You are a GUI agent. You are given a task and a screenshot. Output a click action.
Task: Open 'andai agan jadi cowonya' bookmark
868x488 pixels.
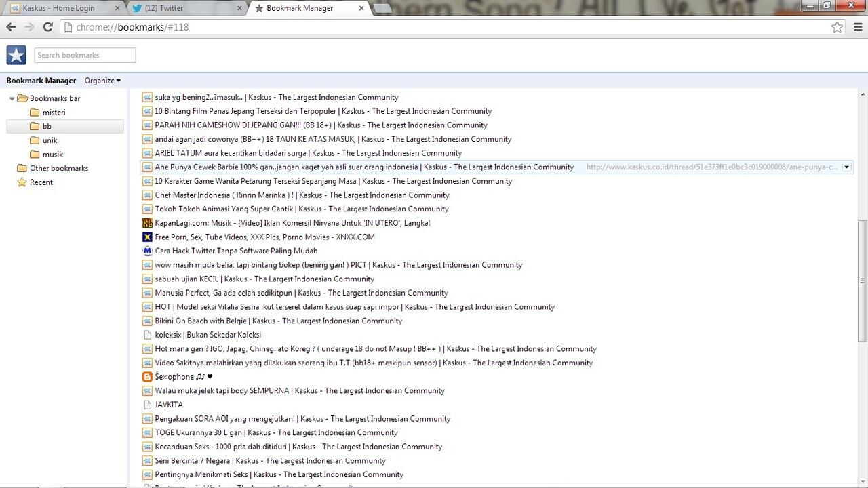click(334, 140)
